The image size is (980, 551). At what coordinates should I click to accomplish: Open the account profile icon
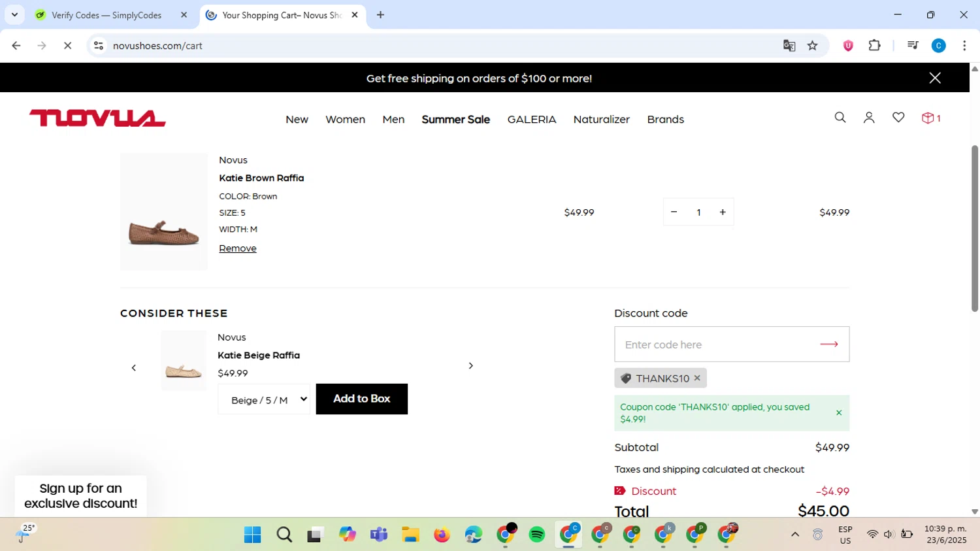[x=869, y=118]
